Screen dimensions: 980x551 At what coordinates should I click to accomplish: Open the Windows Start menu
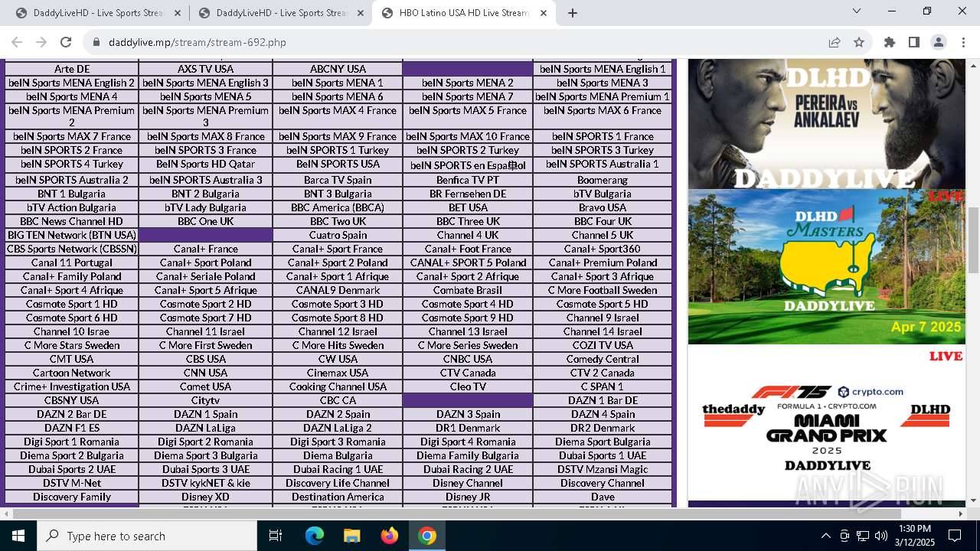18,536
